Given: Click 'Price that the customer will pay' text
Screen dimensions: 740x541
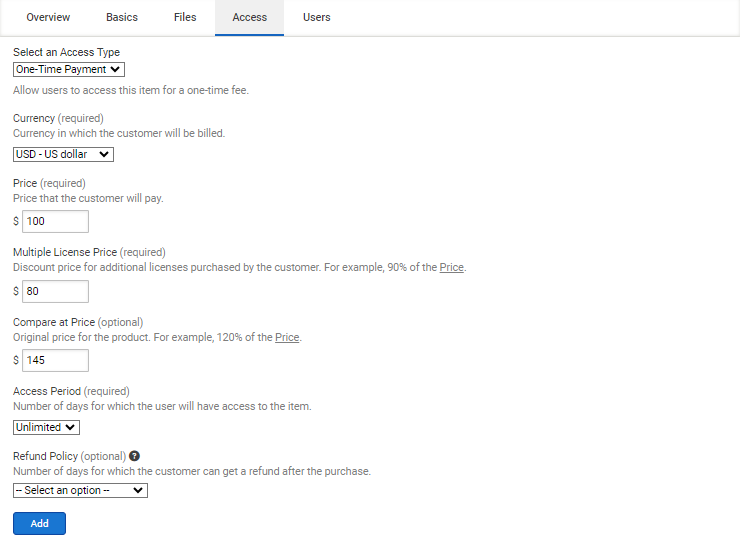Looking at the screenshot, I should pos(88,198).
